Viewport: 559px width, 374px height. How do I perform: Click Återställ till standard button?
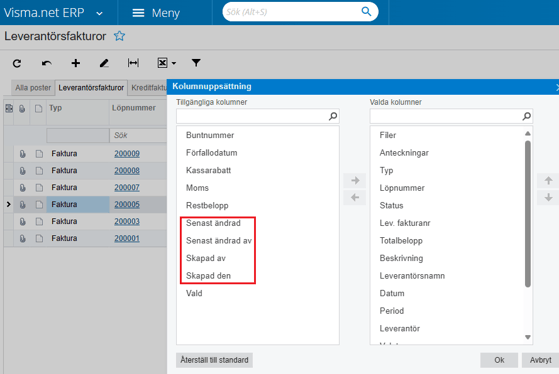point(214,360)
